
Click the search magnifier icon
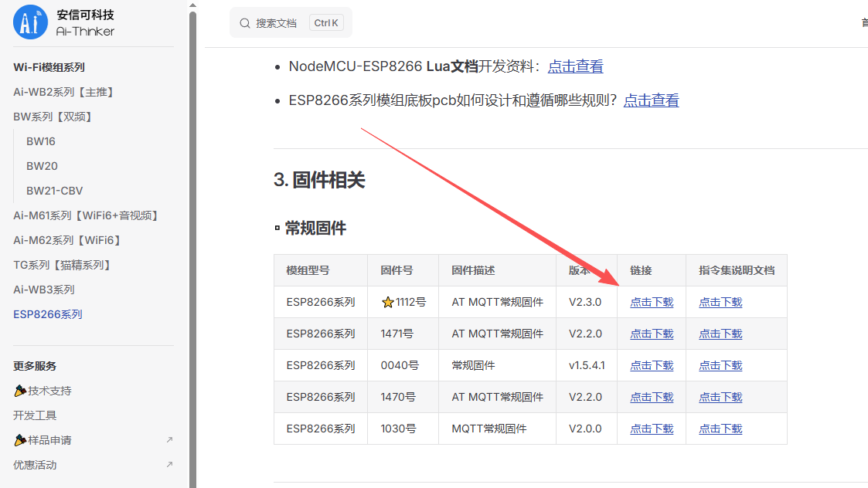click(x=245, y=23)
